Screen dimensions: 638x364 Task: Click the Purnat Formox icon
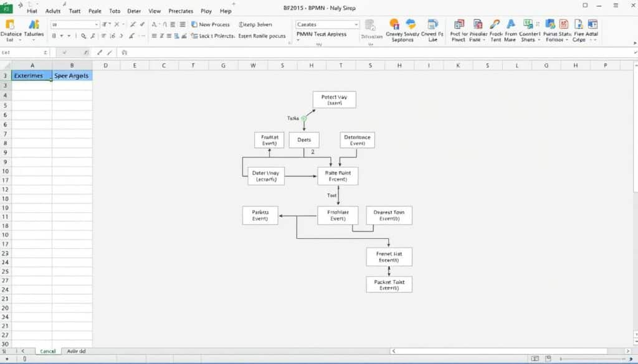coord(550,24)
